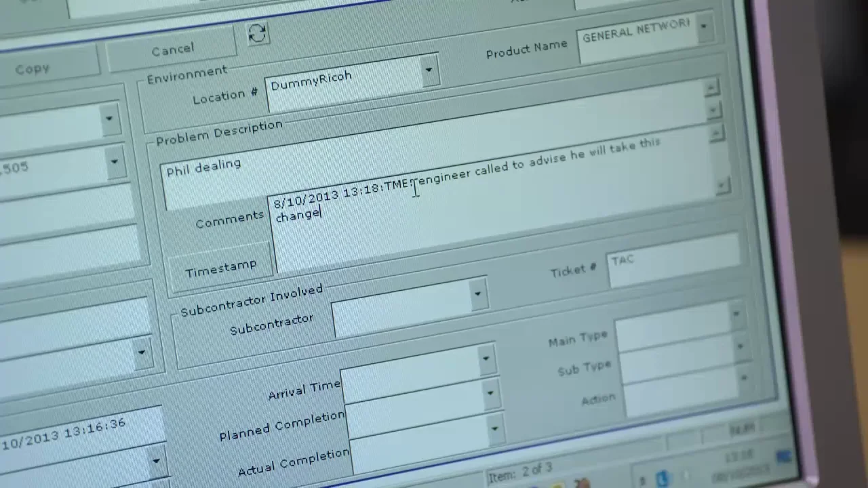The height and width of the screenshot is (488, 868).
Task: Open the Location # dropdown showing DummyRicoh
Action: coord(429,70)
